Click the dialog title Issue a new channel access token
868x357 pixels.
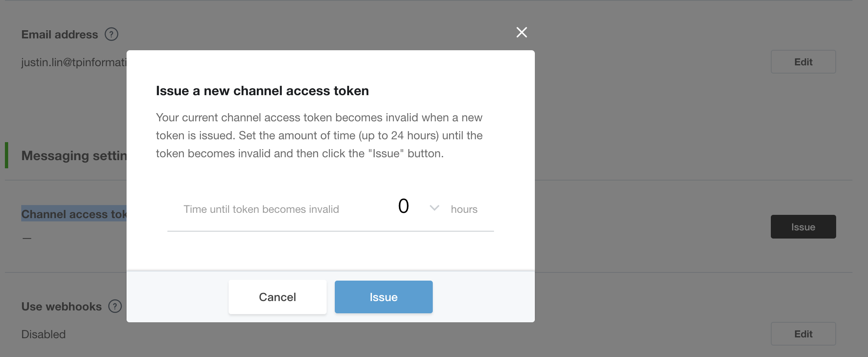(262, 91)
